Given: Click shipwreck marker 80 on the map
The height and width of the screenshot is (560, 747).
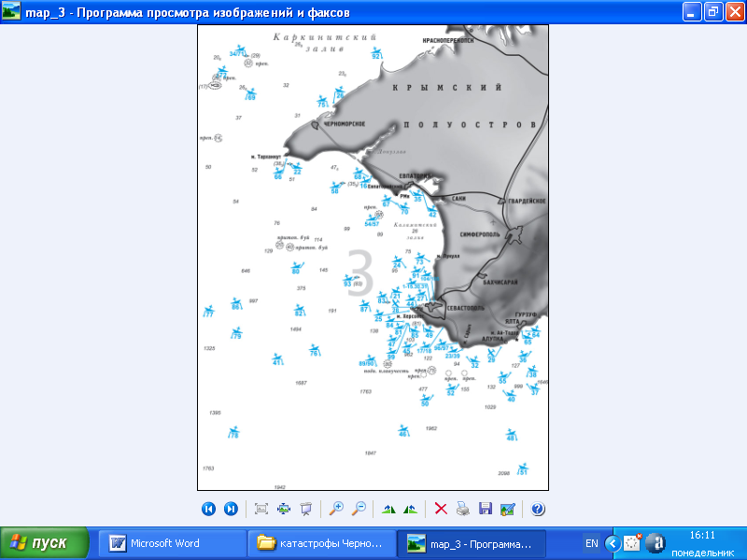Looking at the screenshot, I should 297,268.
